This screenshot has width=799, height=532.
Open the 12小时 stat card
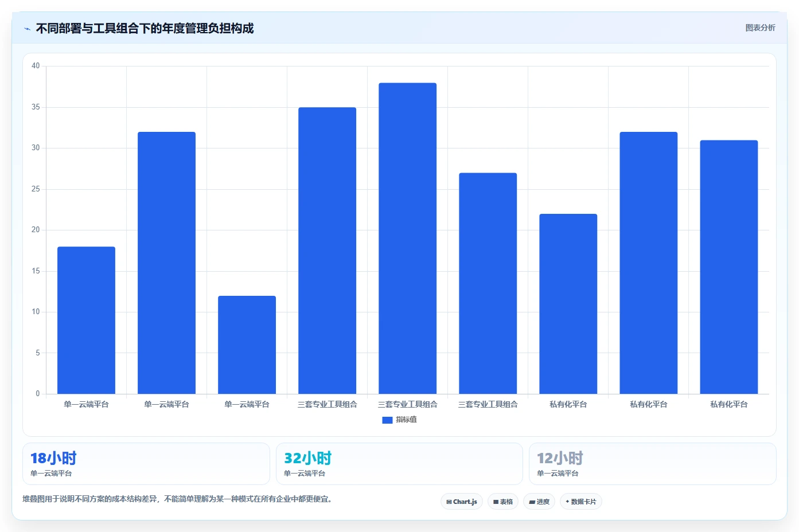(653, 464)
